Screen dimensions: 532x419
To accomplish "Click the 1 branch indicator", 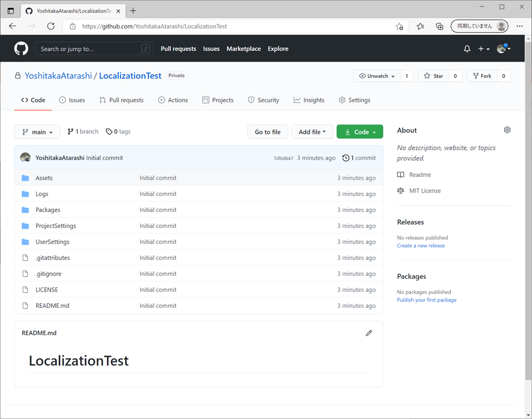I will [x=82, y=132].
